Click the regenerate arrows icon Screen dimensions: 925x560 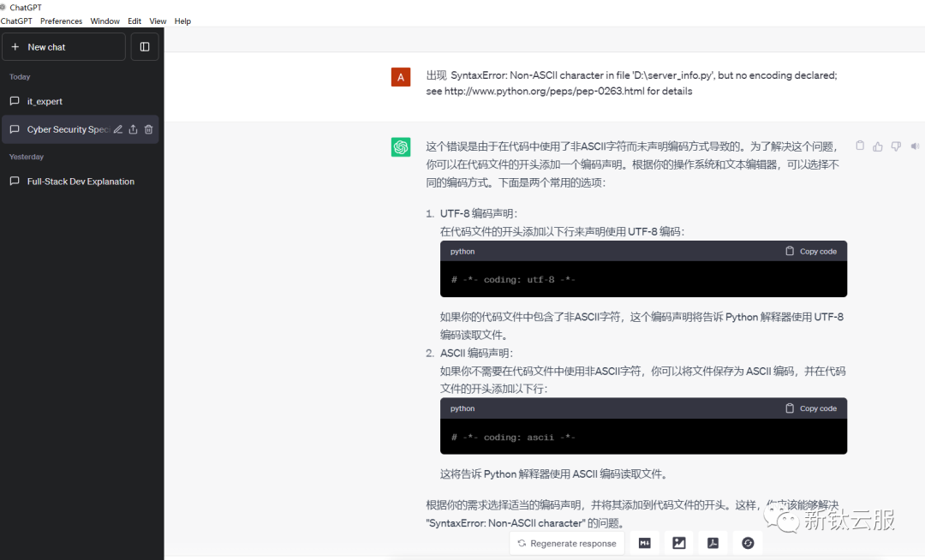point(522,544)
